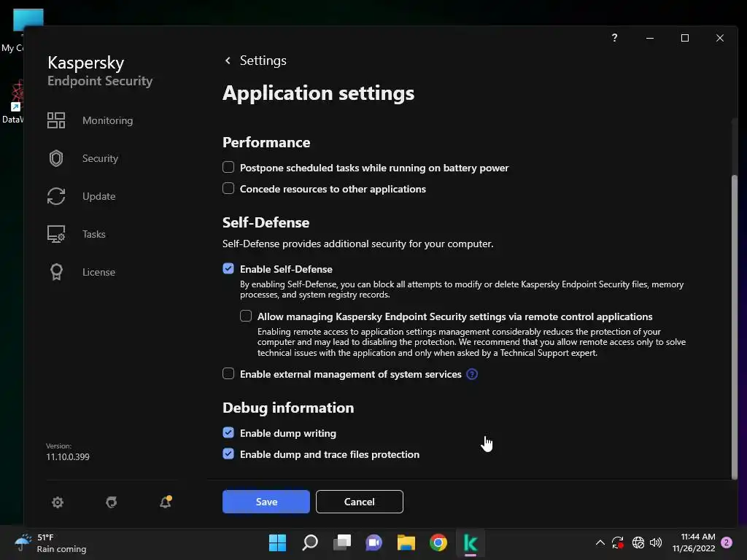Click the Cancel button
The width and height of the screenshot is (747, 560).
coord(359,502)
